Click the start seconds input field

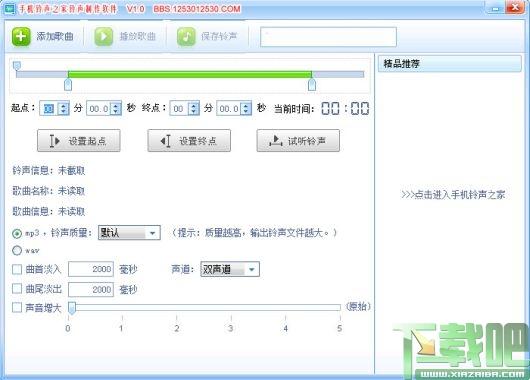pyautogui.click(x=99, y=109)
